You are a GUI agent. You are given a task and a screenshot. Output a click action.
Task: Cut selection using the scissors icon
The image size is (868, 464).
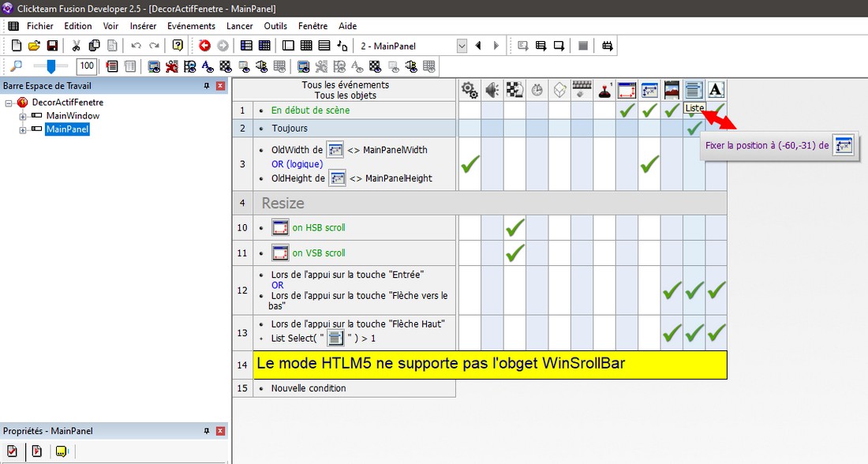[77, 46]
